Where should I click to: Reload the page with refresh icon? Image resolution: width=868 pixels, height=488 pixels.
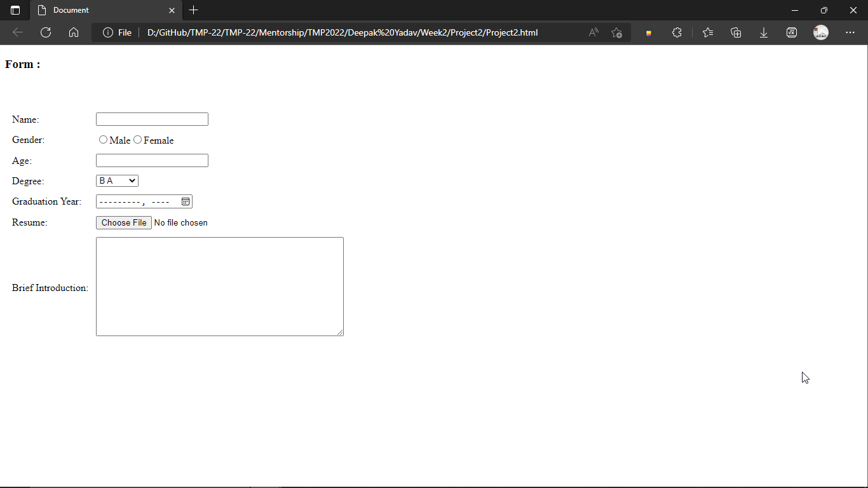46,32
